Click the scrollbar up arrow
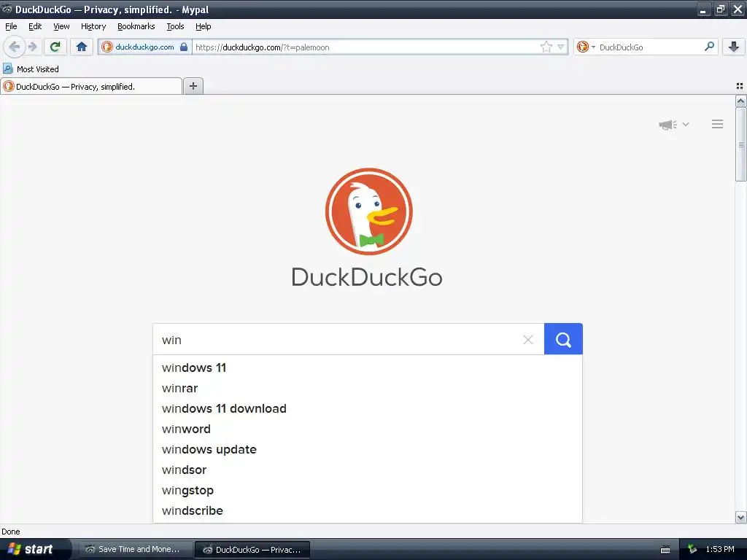The image size is (747, 560). pyautogui.click(x=740, y=101)
